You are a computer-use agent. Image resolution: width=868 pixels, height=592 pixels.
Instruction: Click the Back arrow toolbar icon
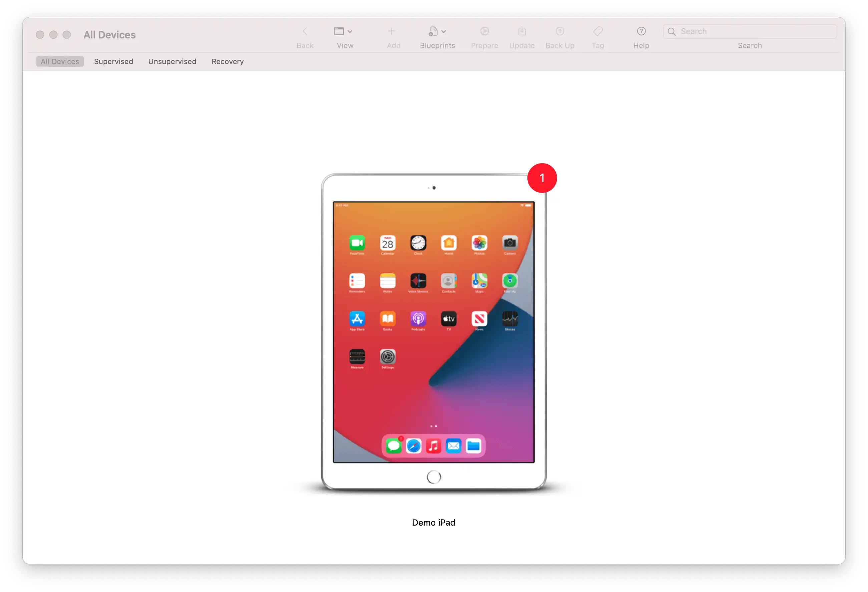click(x=305, y=31)
